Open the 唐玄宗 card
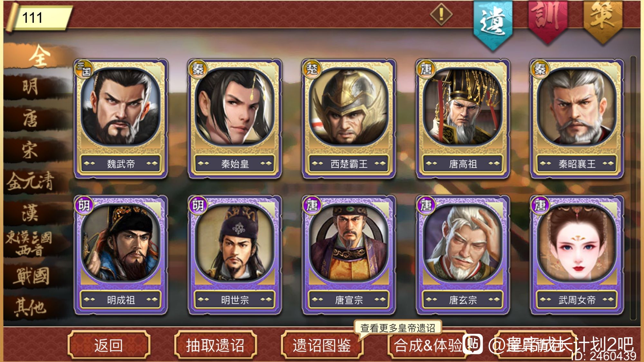The width and height of the screenshot is (644, 362). pos(463,255)
